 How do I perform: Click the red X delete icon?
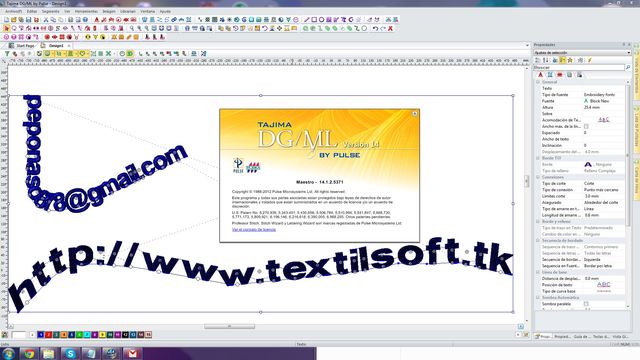click(x=390, y=28)
